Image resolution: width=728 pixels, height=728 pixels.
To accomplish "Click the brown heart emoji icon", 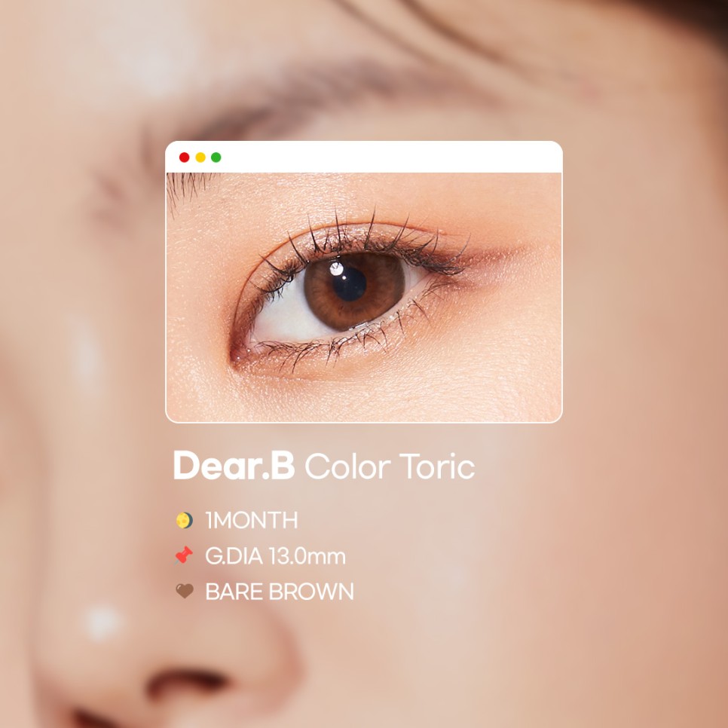I will [185, 591].
